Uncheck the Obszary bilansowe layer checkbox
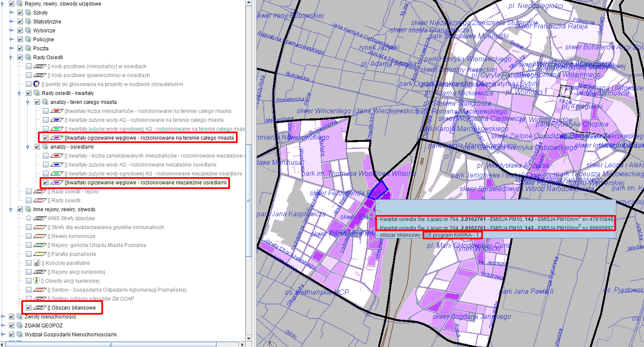Image resolution: width=644 pixels, height=347 pixels. point(29,308)
